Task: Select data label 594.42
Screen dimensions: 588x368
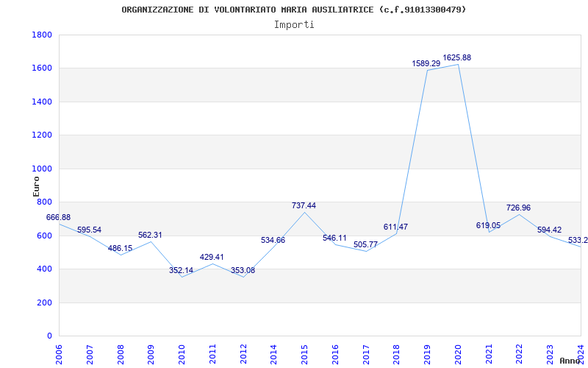Action: pos(549,230)
